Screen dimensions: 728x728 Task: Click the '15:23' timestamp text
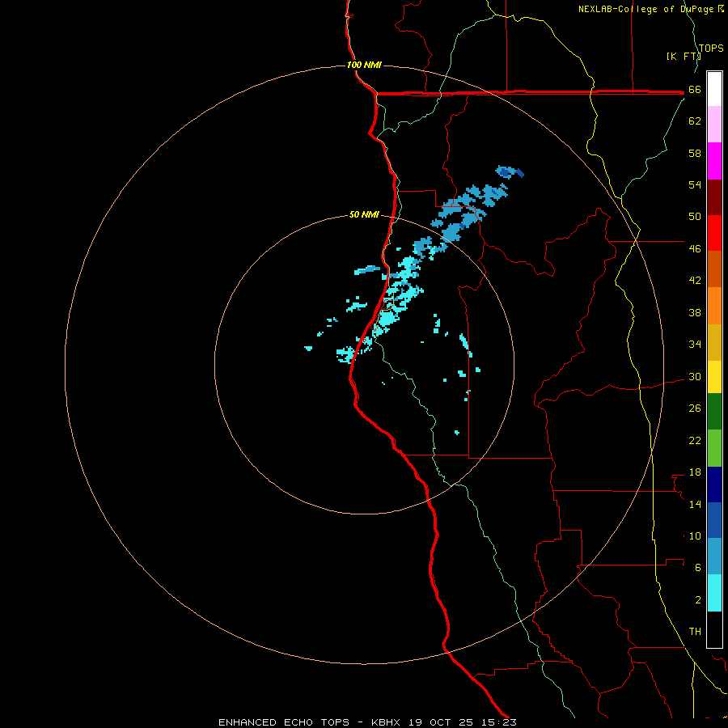click(x=499, y=722)
